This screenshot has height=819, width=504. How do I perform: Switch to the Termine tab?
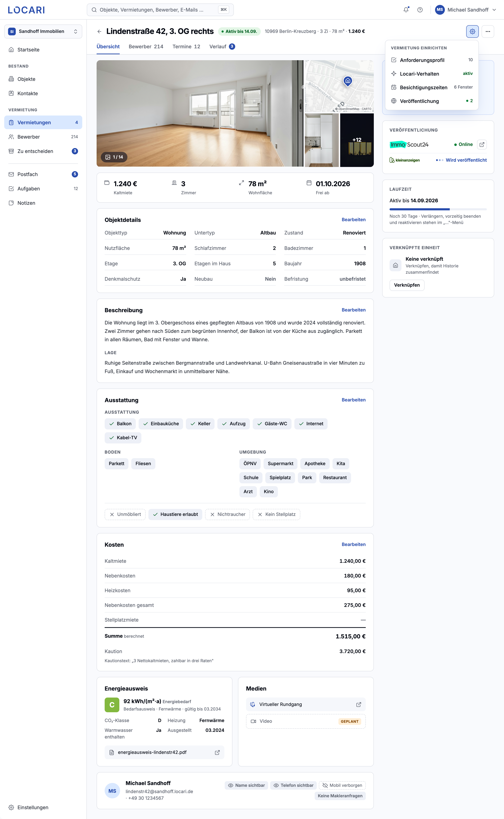click(x=186, y=47)
